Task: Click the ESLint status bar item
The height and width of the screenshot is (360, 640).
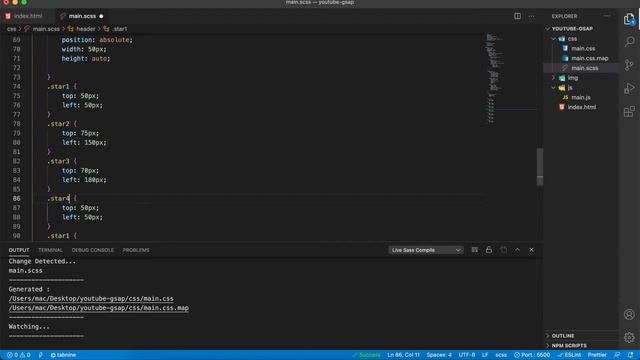Action: [569, 355]
